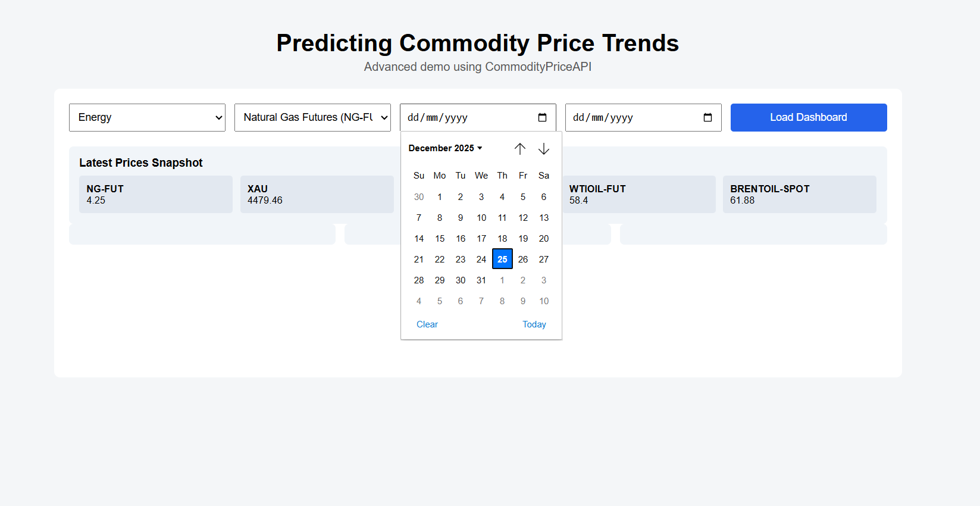Click the next month down arrow

[x=544, y=149]
